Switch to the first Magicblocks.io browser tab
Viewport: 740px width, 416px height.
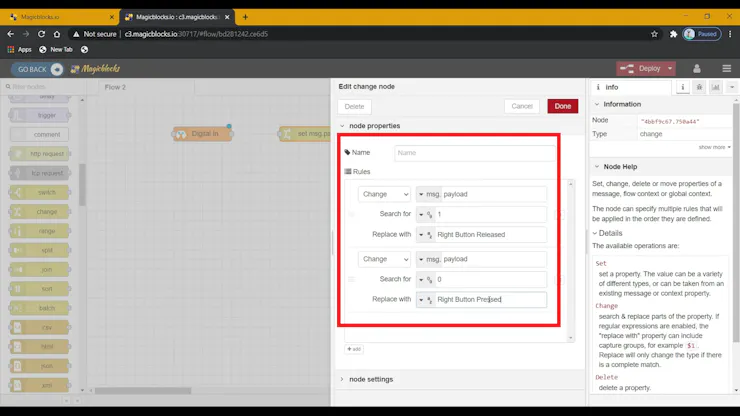tap(59, 17)
